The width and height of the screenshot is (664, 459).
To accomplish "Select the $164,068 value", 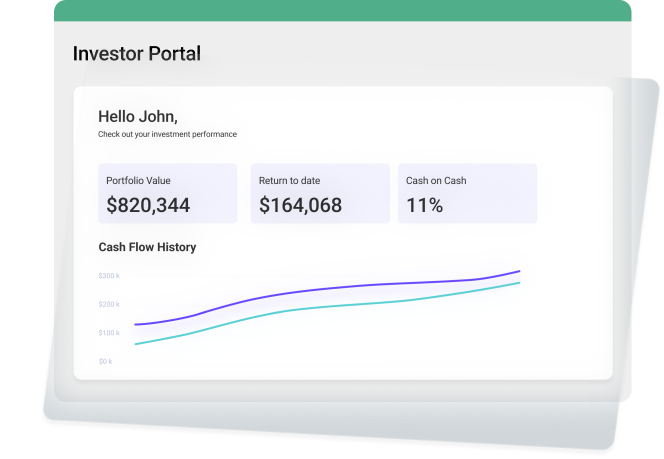I will pyautogui.click(x=300, y=205).
